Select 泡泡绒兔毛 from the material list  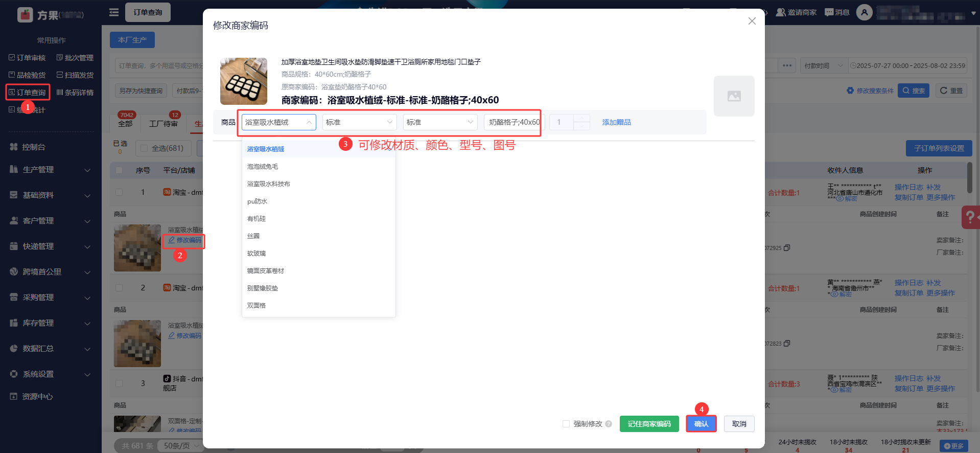click(x=319, y=167)
